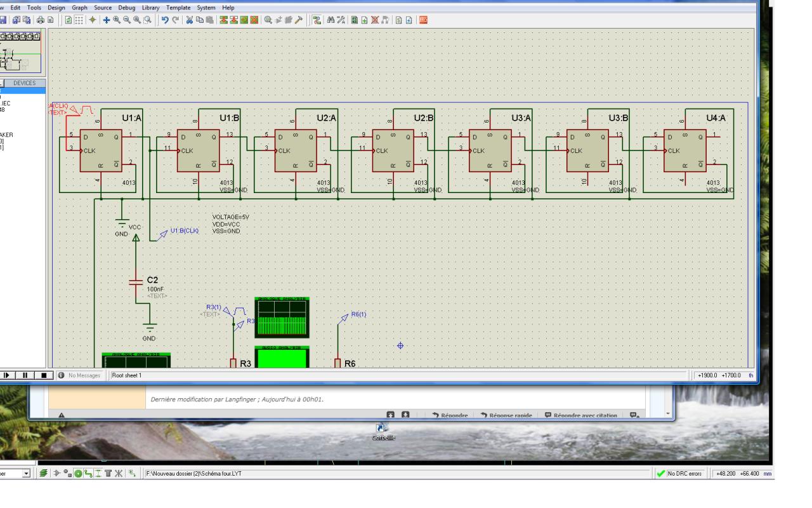Undo the last schematic change
812x508 pixels.
(165, 20)
